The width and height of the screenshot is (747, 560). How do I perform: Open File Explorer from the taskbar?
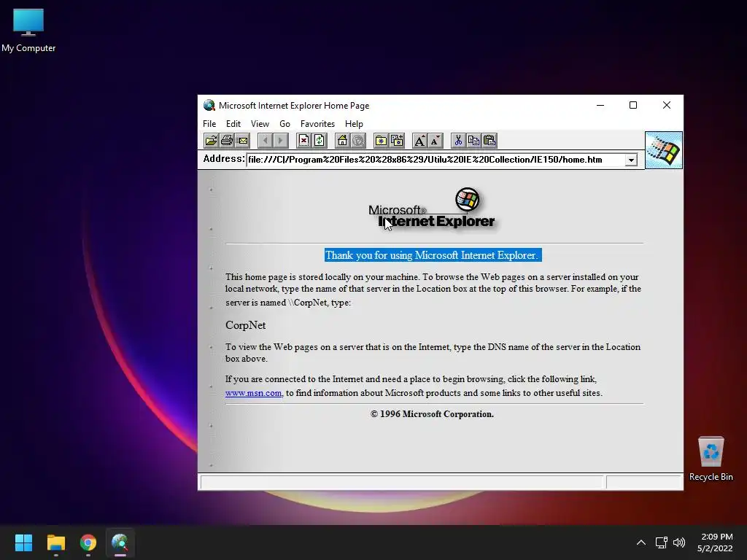(x=55, y=542)
